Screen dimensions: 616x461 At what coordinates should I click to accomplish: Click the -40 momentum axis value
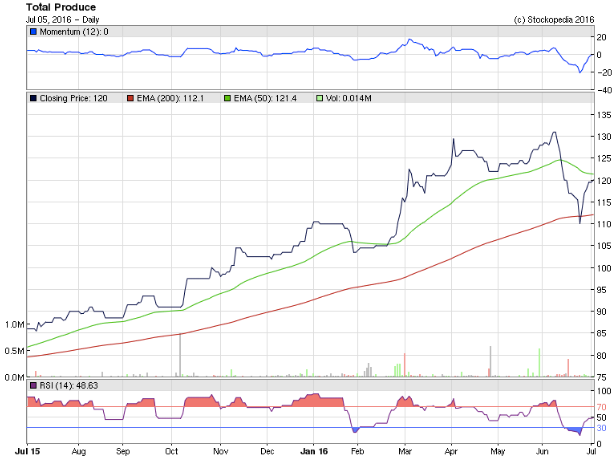[x=604, y=90]
